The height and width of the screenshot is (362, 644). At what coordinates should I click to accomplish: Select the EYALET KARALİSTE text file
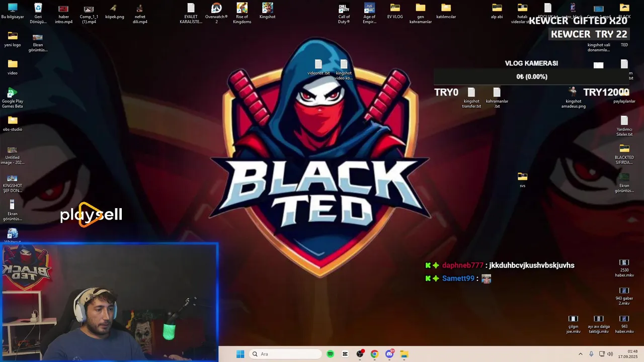tap(191, 13)
